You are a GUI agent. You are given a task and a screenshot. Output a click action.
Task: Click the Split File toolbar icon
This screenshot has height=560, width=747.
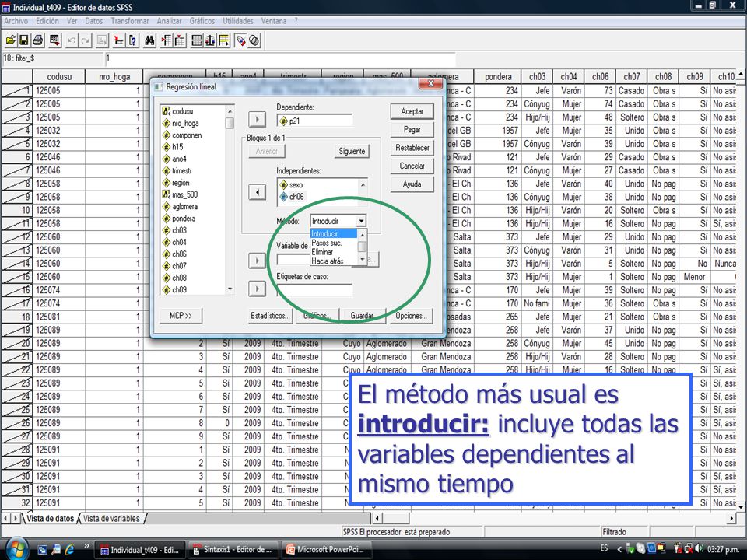pos(196,40)
